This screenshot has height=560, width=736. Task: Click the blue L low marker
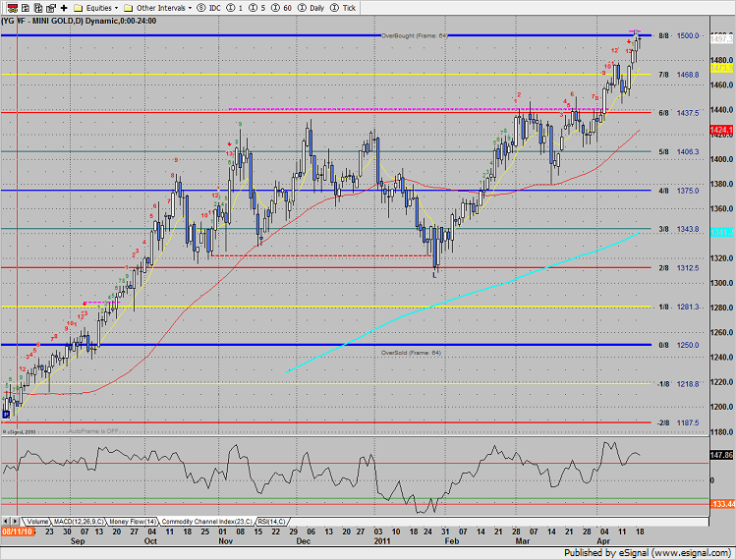point(434,275)
